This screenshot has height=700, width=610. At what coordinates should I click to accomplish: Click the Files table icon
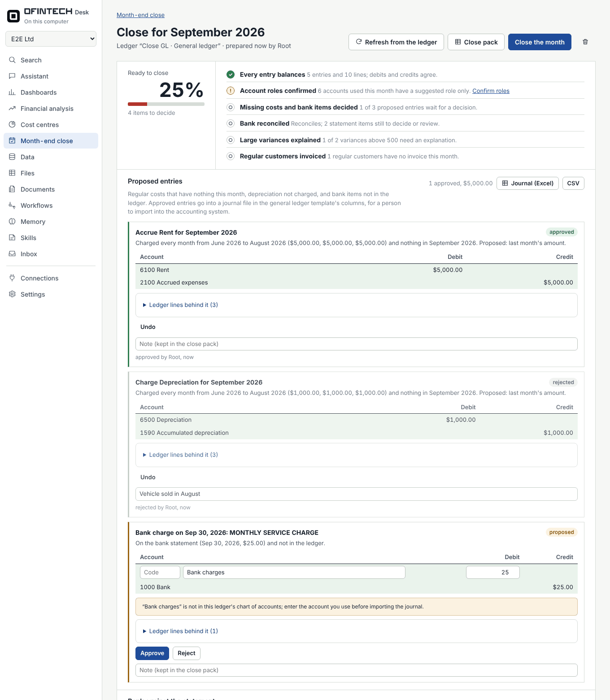point(12,173)
